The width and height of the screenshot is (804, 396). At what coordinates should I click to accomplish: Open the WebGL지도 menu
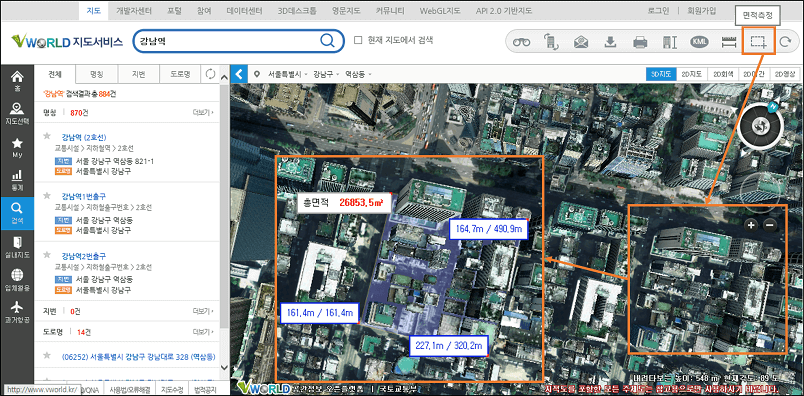[x=439, y=10]
